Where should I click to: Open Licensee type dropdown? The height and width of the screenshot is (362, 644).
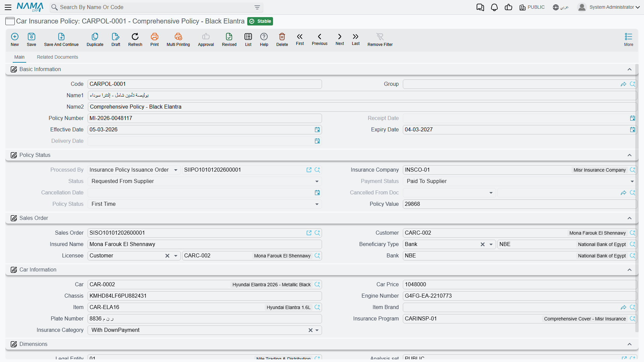(176, 256)
